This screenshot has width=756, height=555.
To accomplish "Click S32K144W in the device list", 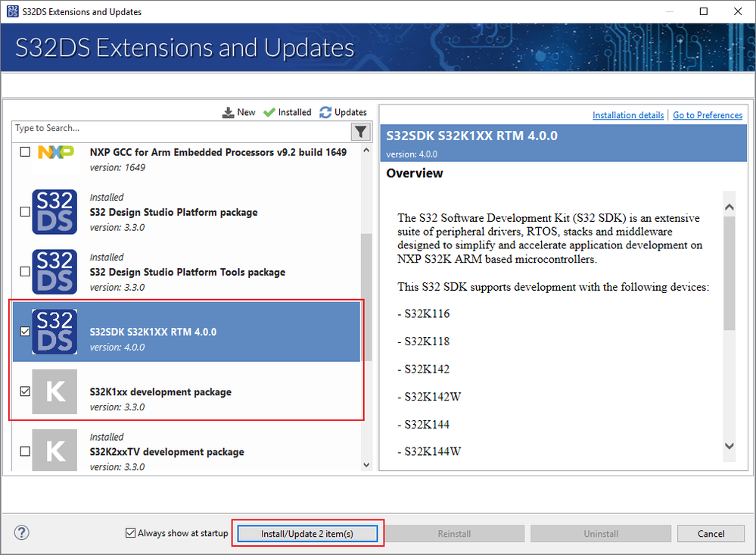I will [x=432, y=451].
